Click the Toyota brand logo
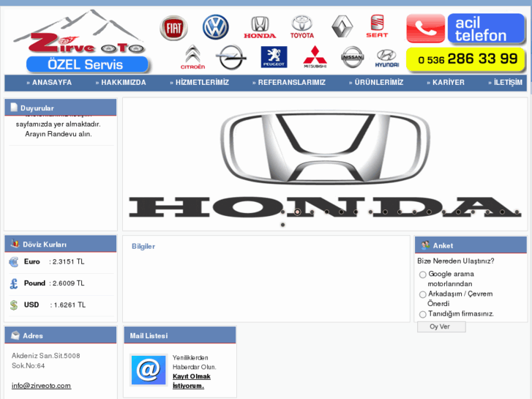 302,27
